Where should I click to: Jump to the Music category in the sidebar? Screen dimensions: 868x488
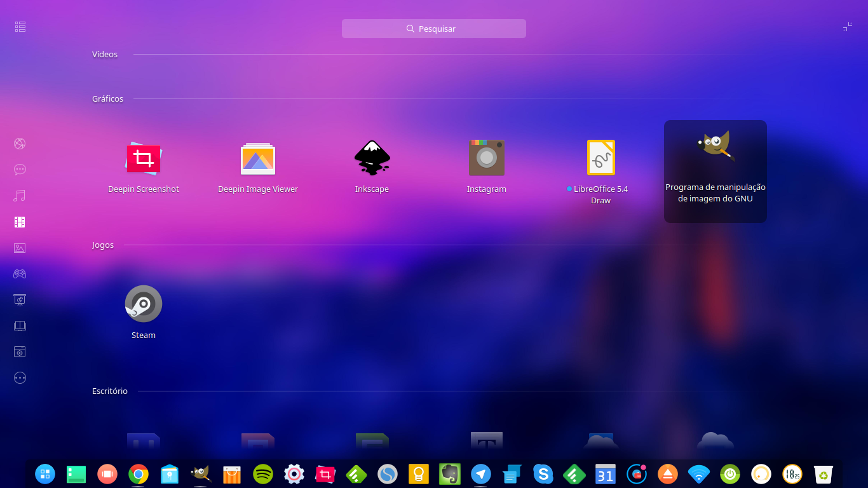click(20, 196)
